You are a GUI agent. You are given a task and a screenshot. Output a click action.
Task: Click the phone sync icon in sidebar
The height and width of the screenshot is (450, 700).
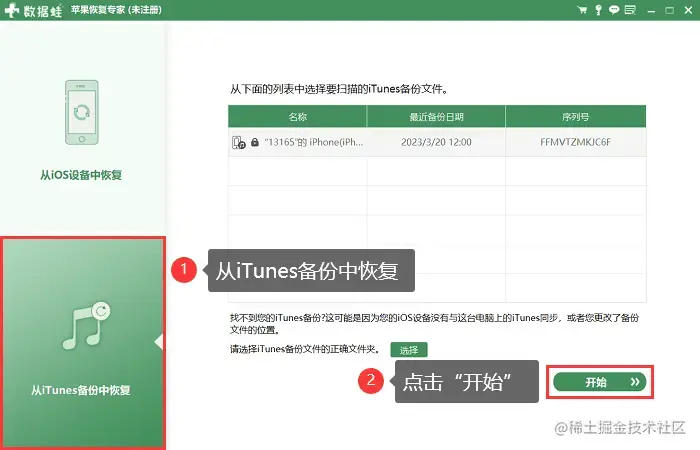82,112
